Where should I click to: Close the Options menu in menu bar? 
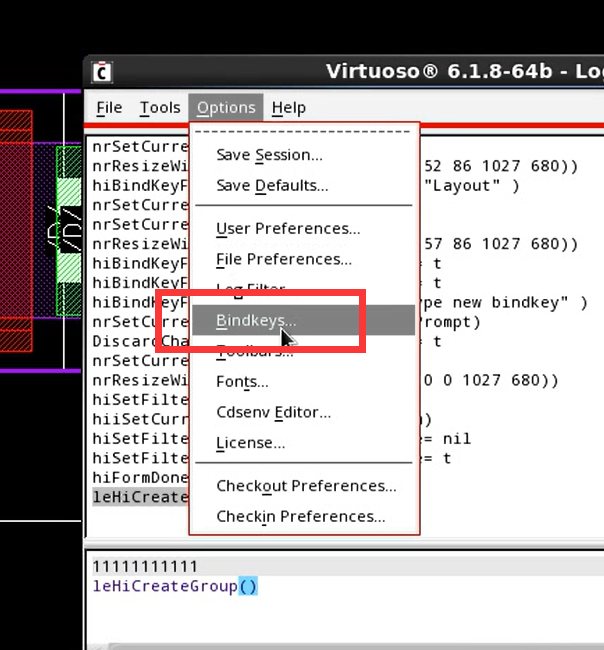pyautogui.click(x=226, y=108)
